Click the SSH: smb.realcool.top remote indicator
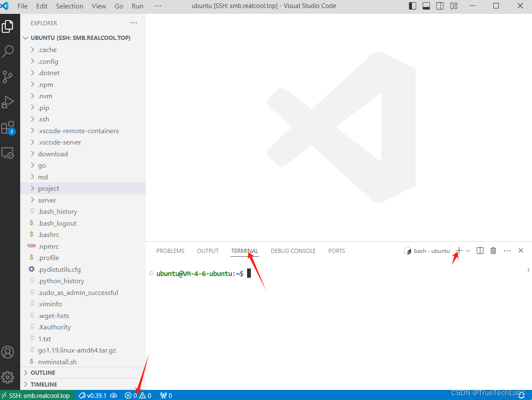Image resolution: width=532 pixels, height=400 pixels. click(37, 395)
